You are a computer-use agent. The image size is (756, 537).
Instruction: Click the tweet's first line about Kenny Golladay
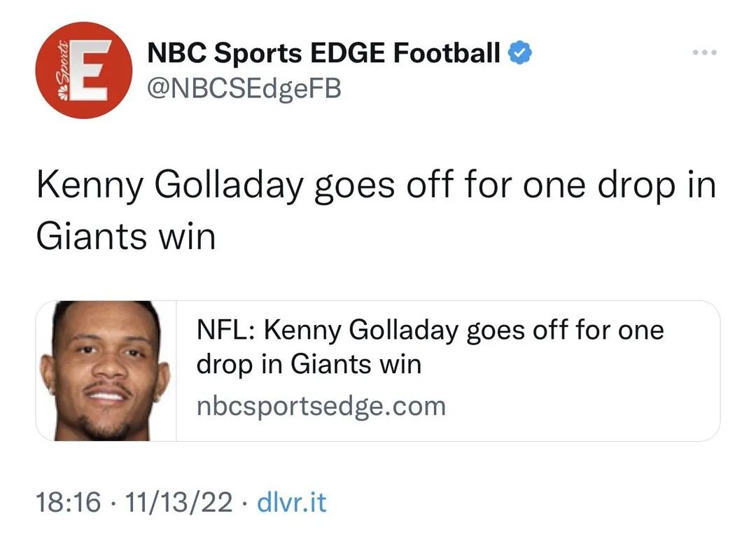click(375, 185)
